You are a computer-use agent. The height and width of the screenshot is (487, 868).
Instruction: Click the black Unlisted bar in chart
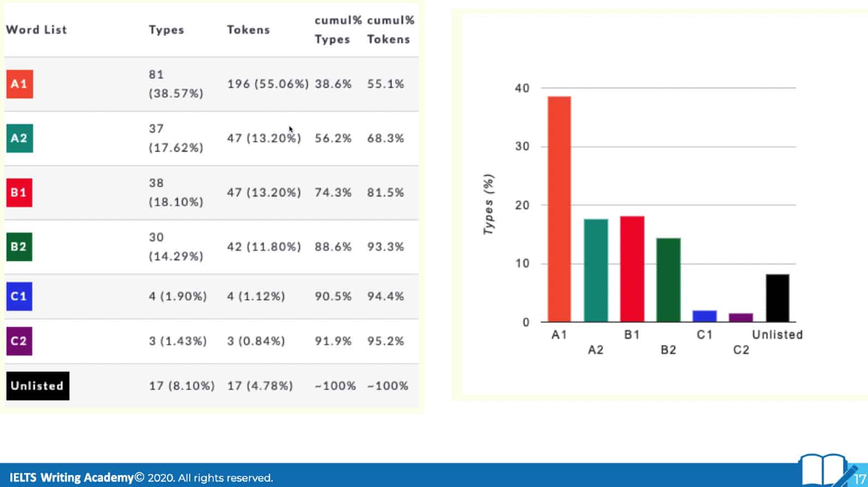[x=777, y=298]
